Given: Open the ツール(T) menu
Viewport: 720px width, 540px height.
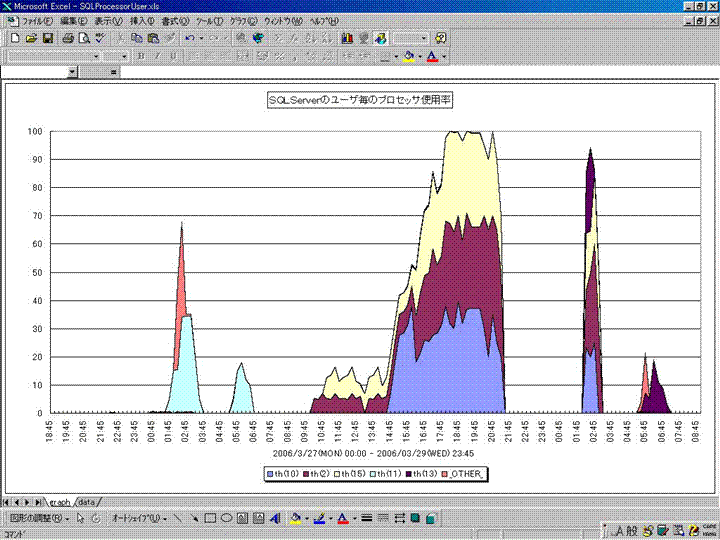Looking at the screenshot, I should tap(209, 21).
